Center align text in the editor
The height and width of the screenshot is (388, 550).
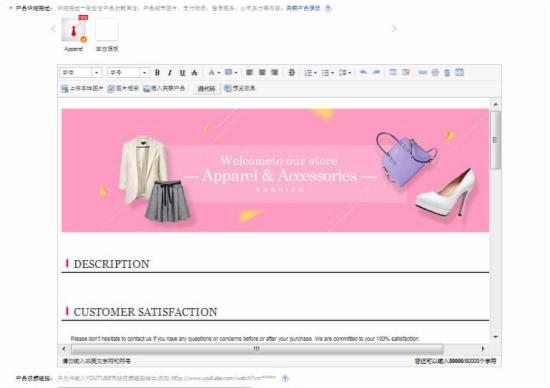pos(262,73)
